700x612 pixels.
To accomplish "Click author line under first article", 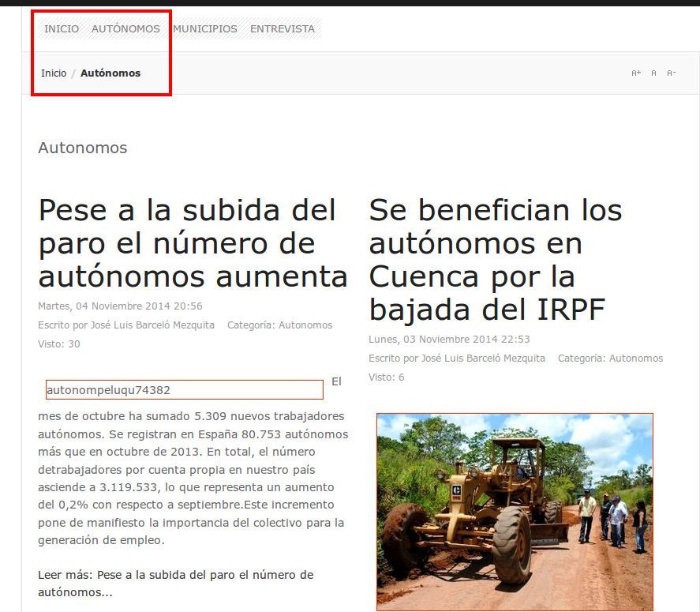I will (126, 325).
